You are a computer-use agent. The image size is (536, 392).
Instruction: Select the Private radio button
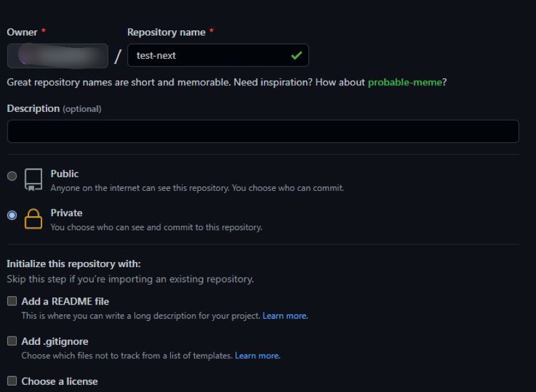pos(12,215)
